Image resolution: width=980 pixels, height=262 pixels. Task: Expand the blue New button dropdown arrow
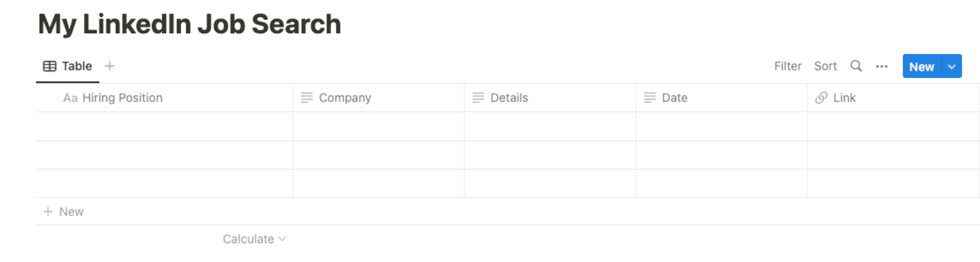point(951,67)
